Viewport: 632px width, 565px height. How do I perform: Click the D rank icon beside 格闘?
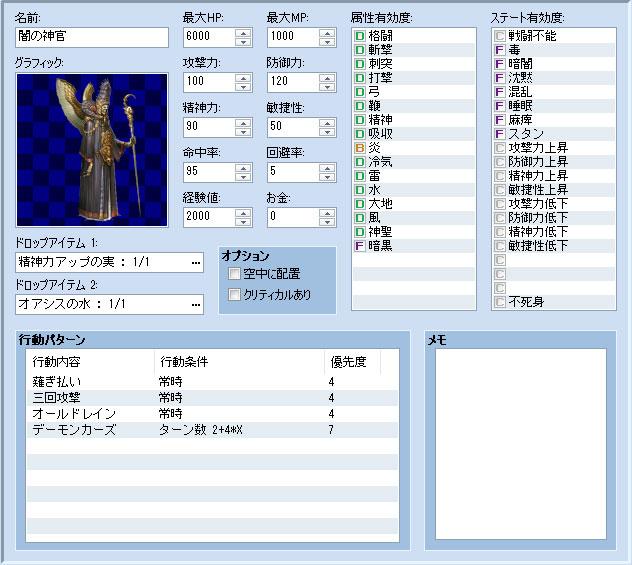pyautogui.click(x=360, y=35)
